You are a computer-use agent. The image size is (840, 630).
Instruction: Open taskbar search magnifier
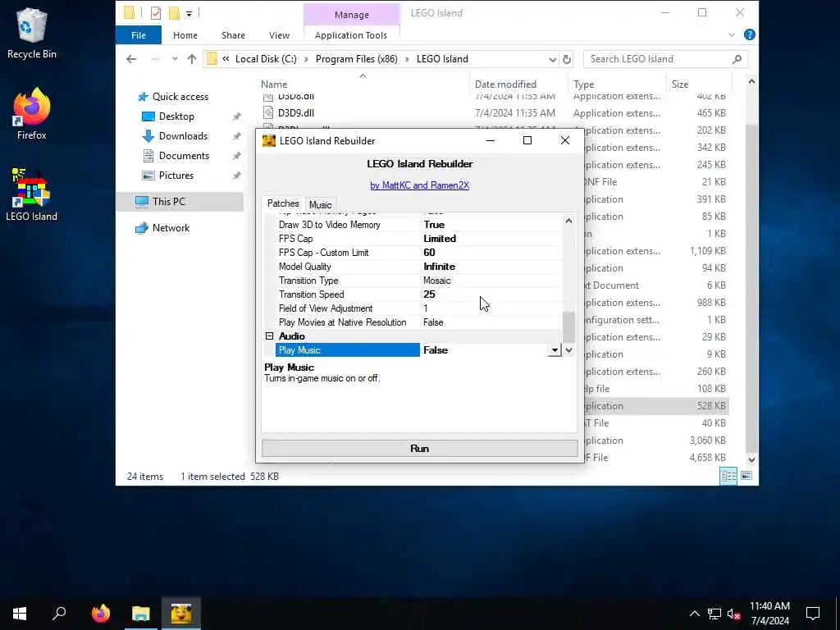coord(59,614)
